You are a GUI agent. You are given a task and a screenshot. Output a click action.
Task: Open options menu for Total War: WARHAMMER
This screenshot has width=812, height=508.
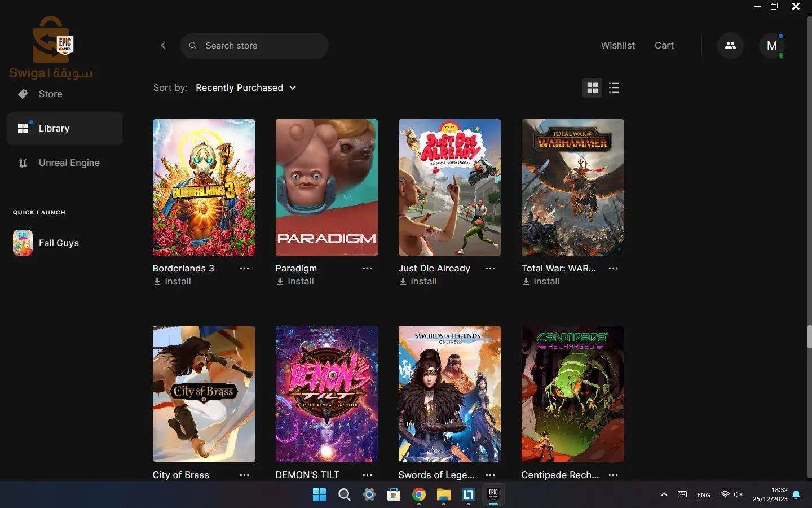click(x=613, y=269)
